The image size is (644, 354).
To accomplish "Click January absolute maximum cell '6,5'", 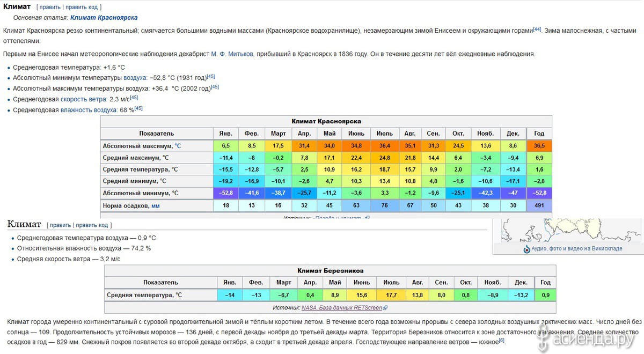I will [226, 146].
